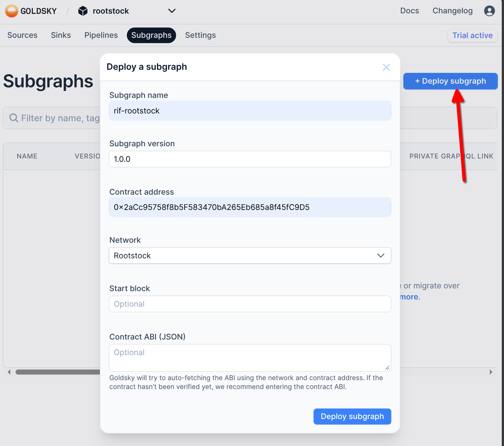Click the + Deploy subgraph button
Viewport: 504px width, 446px height.
450,81
